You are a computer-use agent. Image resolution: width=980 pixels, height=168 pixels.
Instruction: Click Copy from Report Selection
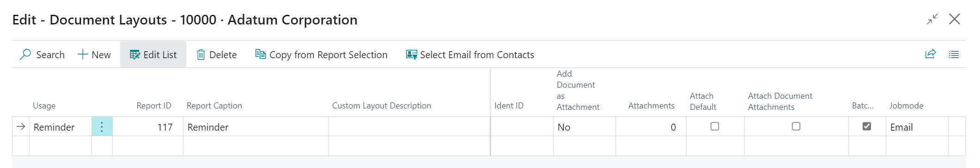pyautogui.click(x=321, y=54)
